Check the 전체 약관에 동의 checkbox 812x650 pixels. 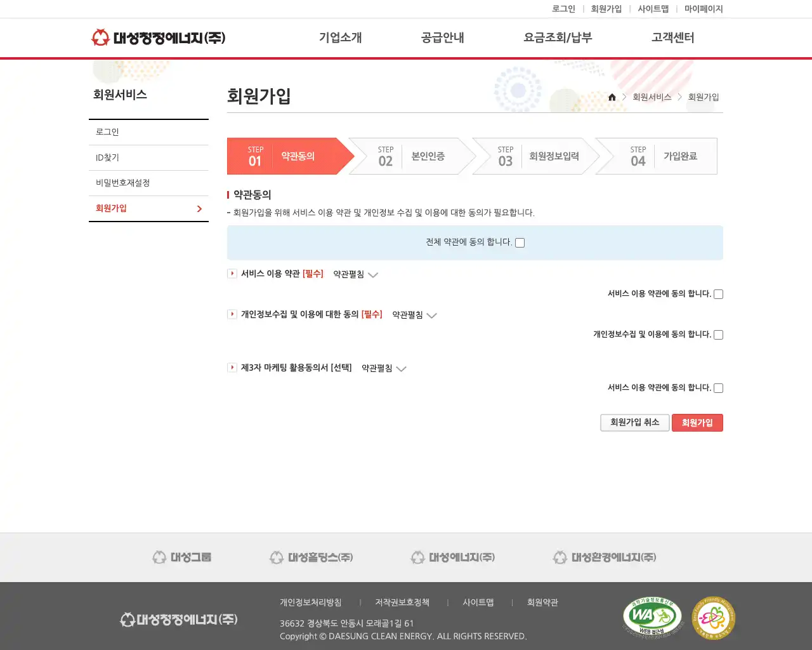coord(520,242)
